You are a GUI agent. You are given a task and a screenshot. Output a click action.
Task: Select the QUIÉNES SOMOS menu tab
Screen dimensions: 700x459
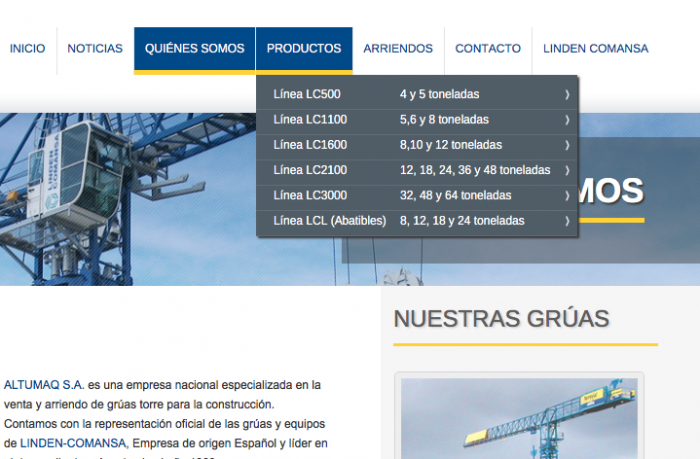(x=194, y=48)
